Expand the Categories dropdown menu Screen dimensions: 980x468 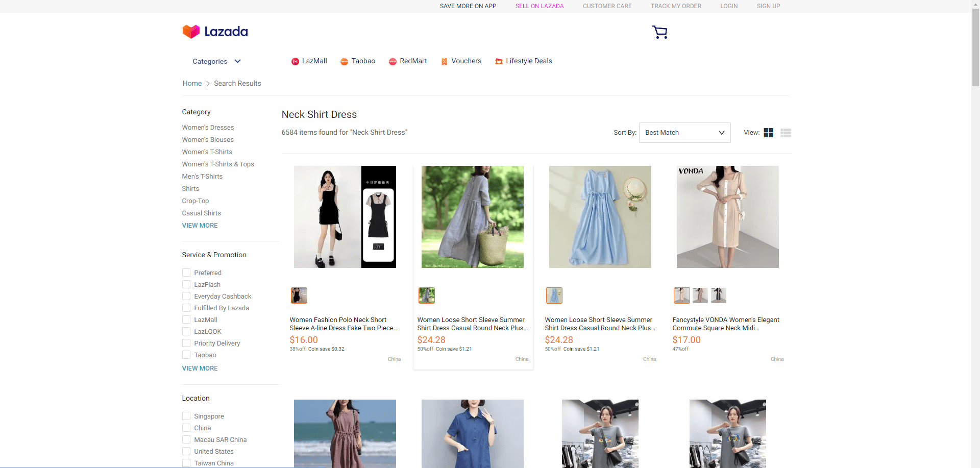tap(216, 61)
